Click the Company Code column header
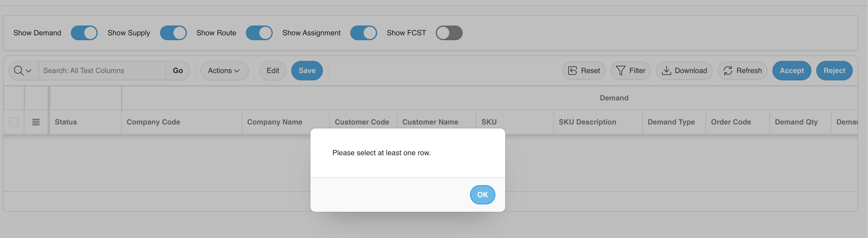 [x=153, y=122]
